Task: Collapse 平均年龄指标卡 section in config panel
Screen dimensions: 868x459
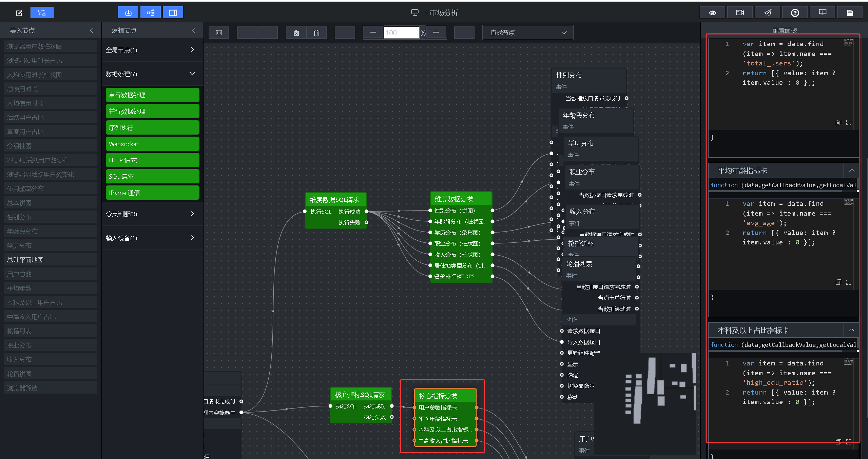Action: coord(851,171)
